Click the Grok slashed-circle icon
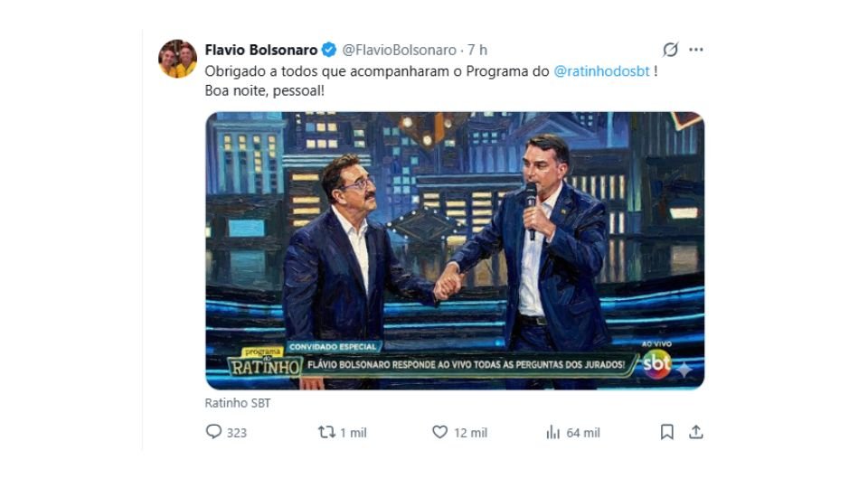Viewport: 868px width, 488px height. tap(670, 50)
